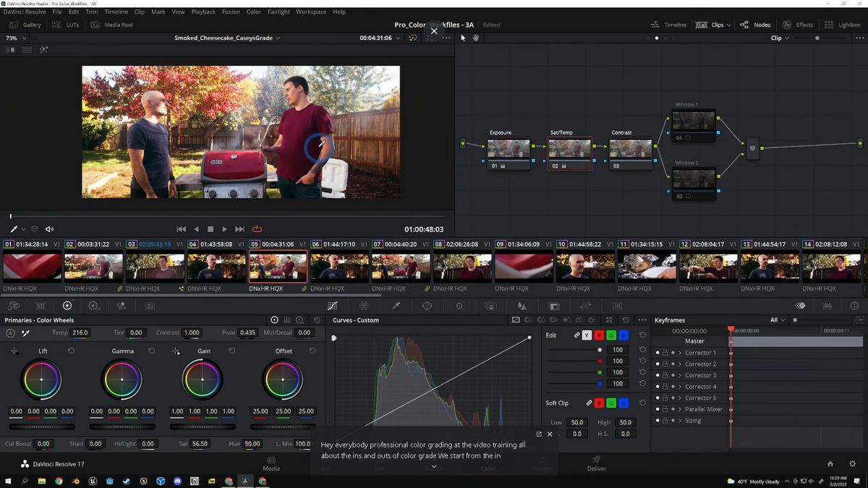The image size is (868, 488).
Task: Select the Curves palette icon
Action: pyautogui.click(x=333, y=306)
